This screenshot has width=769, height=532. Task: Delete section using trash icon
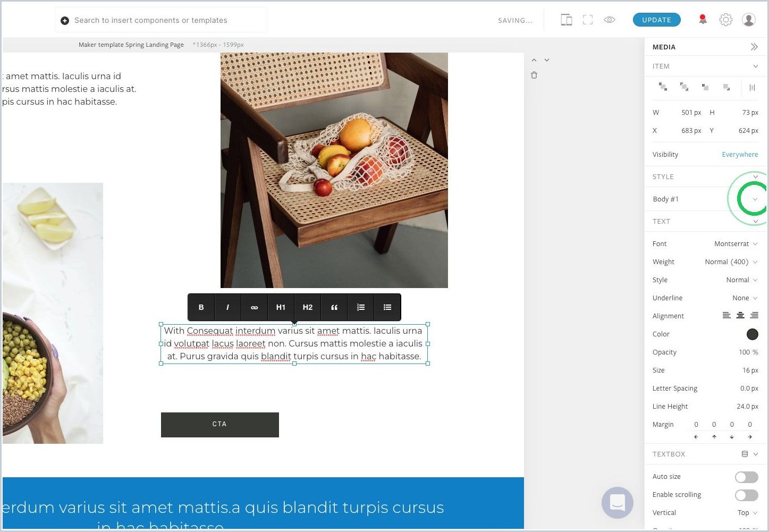click(x=534, y=75)
